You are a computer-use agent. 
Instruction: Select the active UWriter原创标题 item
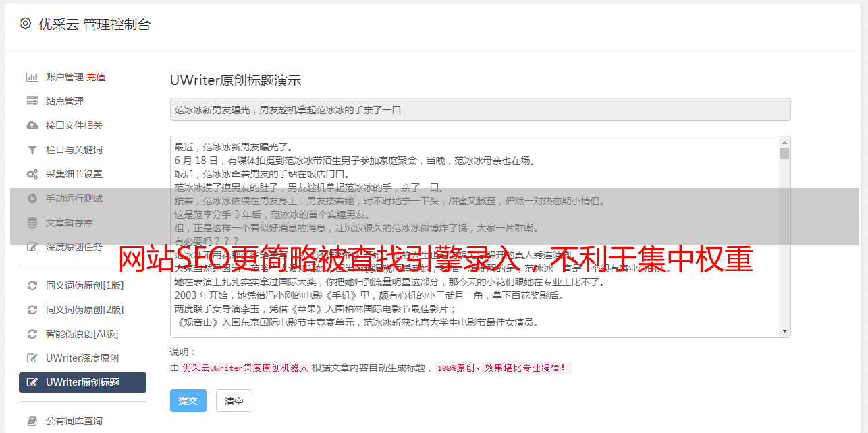(82, 382)
